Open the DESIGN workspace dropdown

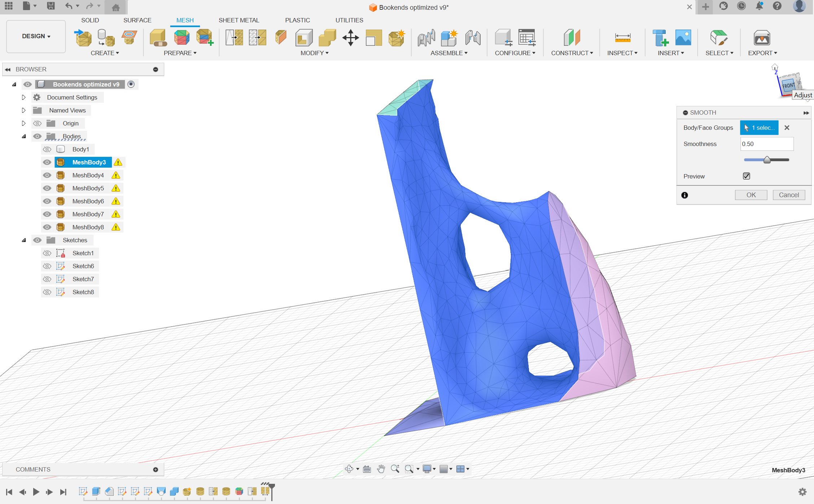pos(36,36)
